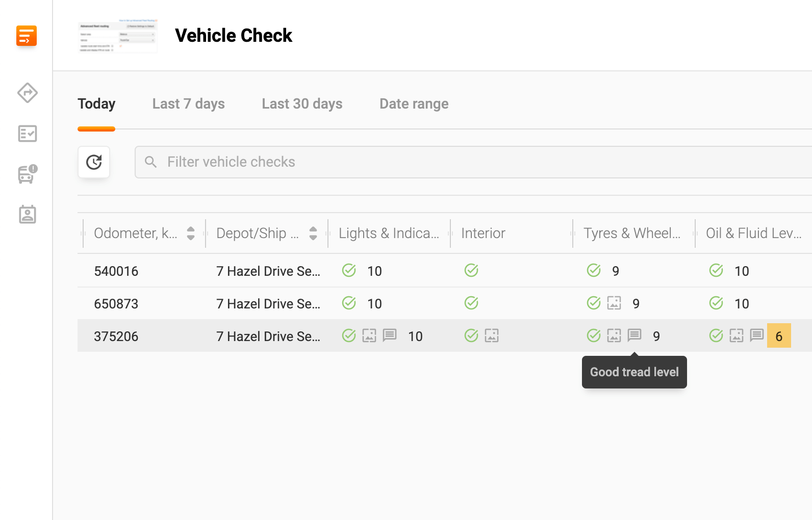Screen dimensions: 812x520
Task: Click the Interior check mark in row 650873
Action: pyautogui.click(x=471, y=303)
